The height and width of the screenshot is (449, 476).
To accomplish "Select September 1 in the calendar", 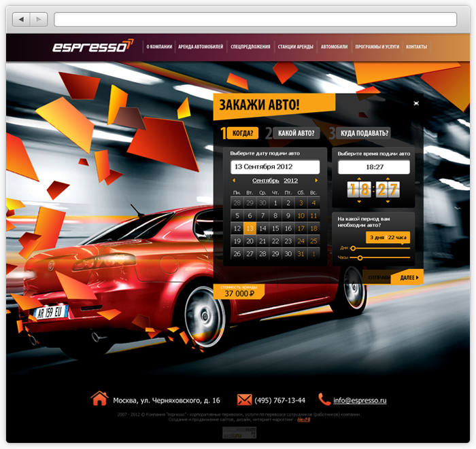I will click(x=275, y=203).
